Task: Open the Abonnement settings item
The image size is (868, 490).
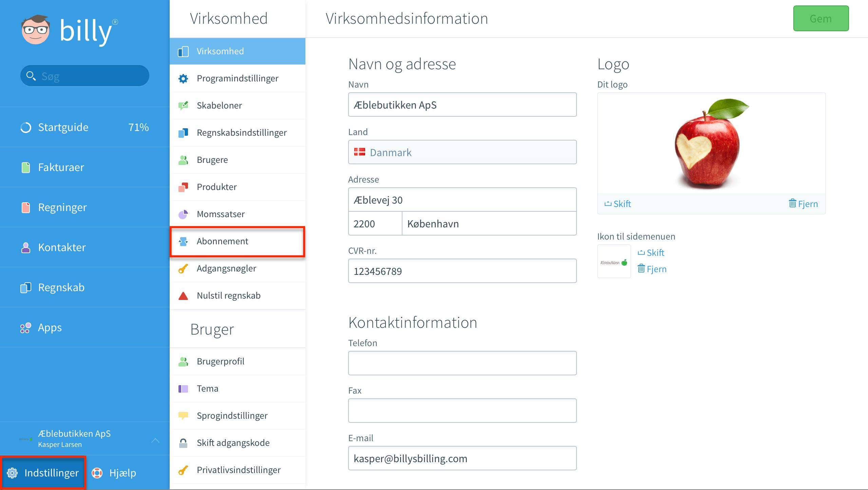Action: point(238,241)
